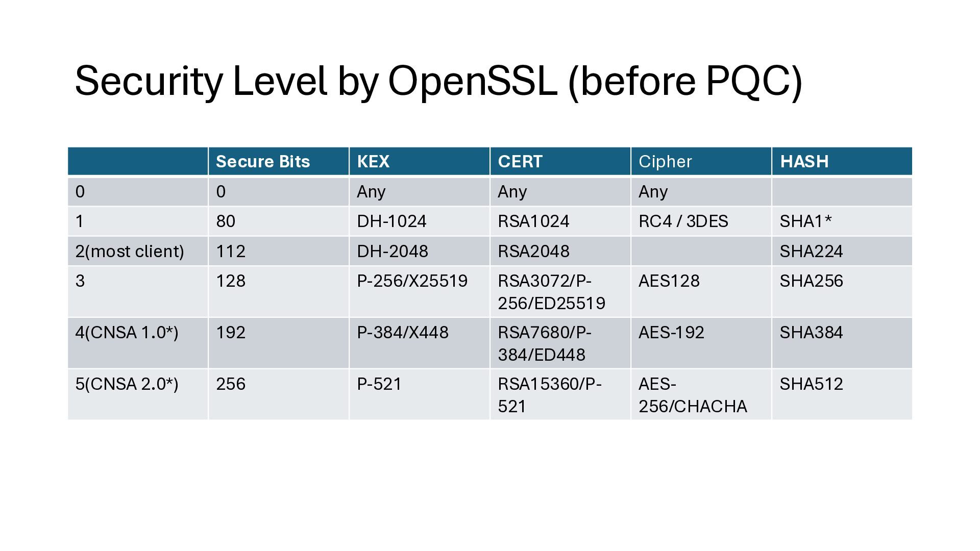This screenshot has height=551, width=980.
Task: Click the Cipher column header
Action: (x=665, y=162)
